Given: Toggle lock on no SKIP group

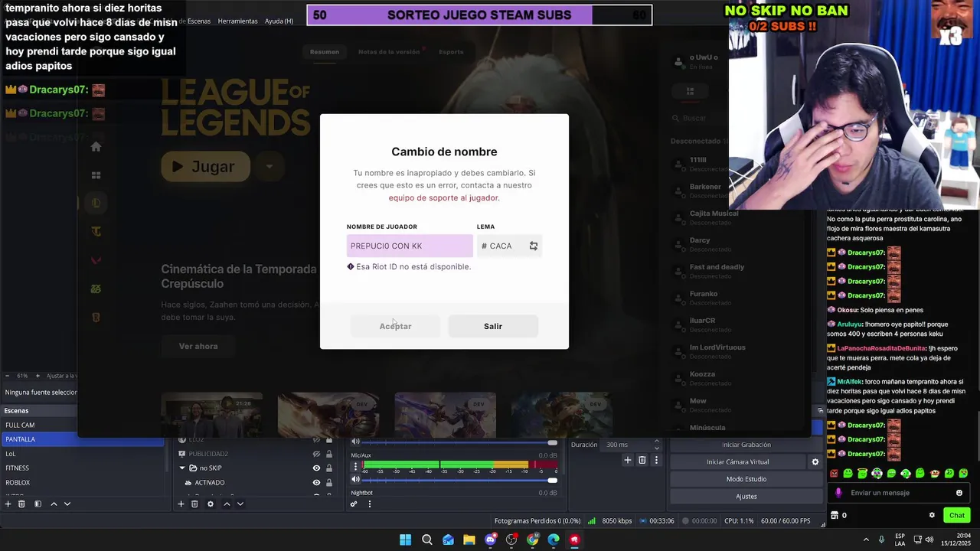Looking at the screenshot, I should 329,468.
